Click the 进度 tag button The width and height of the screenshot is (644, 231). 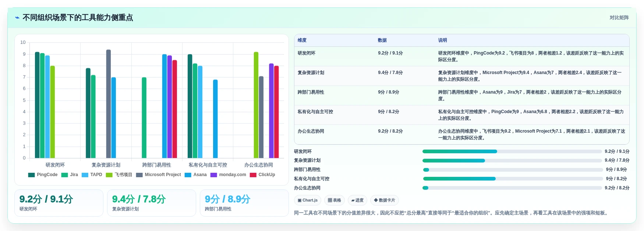coord(357,200)
